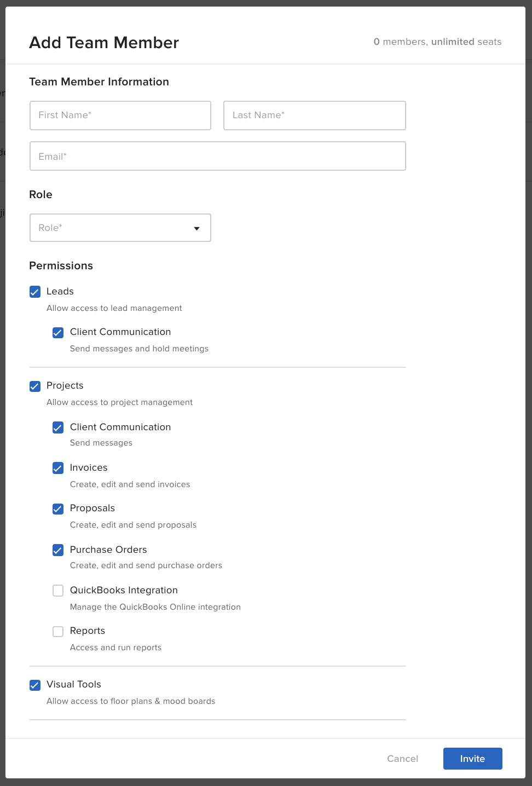The width and height of the screenshot is (532, 786).
Task: Disable the Invoices permission
Action: click(x=58, y=468)
